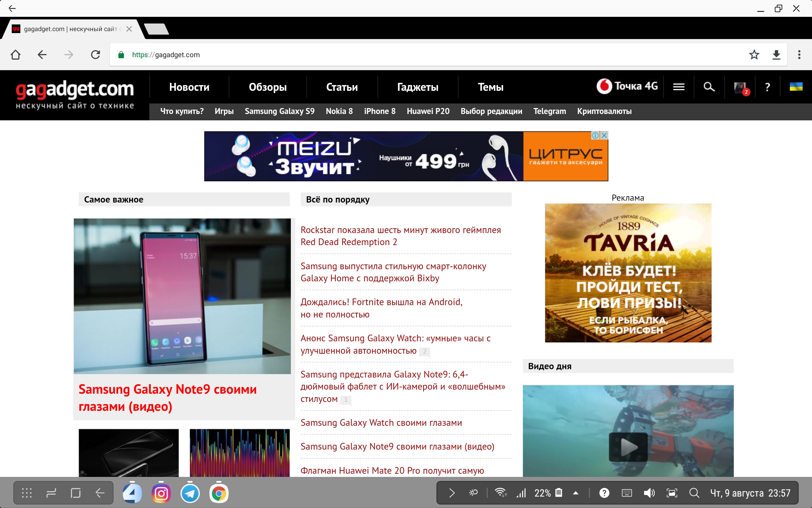Bookmark page with the star icon
The width and height of the screenshot is (812, 508).
tap(754, 55)
